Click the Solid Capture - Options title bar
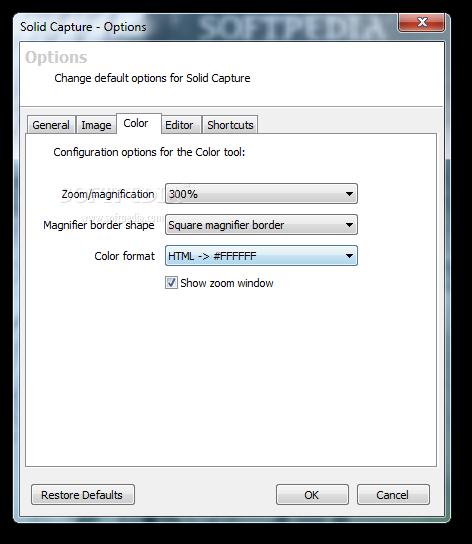Image resolution: width=472 pixels, height=544 pixels. [208, 27]
